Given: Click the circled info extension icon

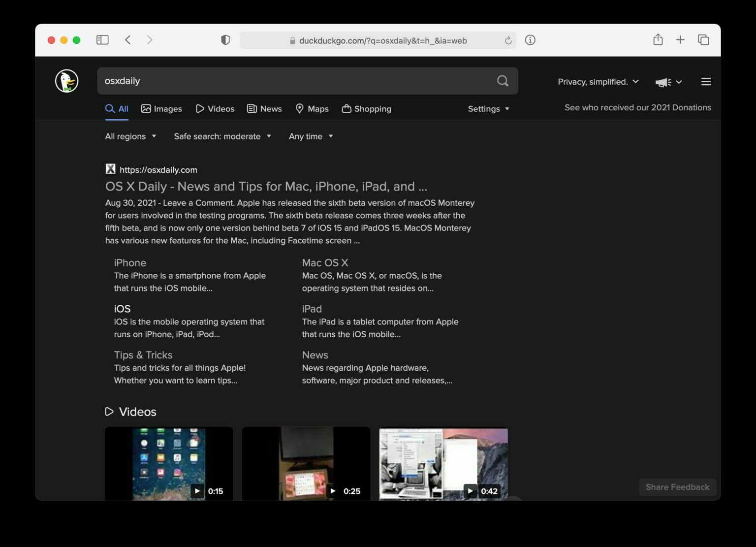Looking at the screenshot, I should (530, 40).
